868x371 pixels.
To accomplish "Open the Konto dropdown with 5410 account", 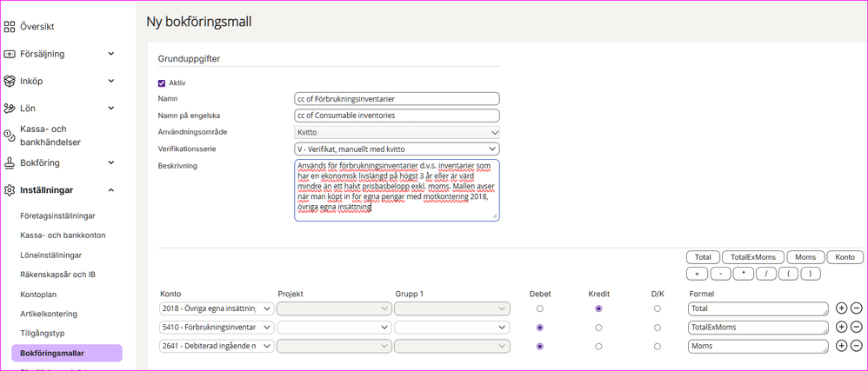I will (217, 328).
